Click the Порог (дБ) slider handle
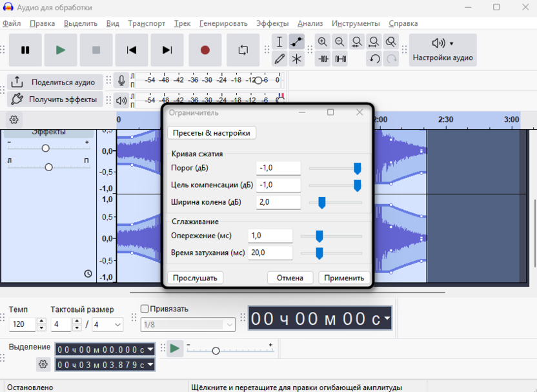The image size is (537, 392). [x=357, y=168]
